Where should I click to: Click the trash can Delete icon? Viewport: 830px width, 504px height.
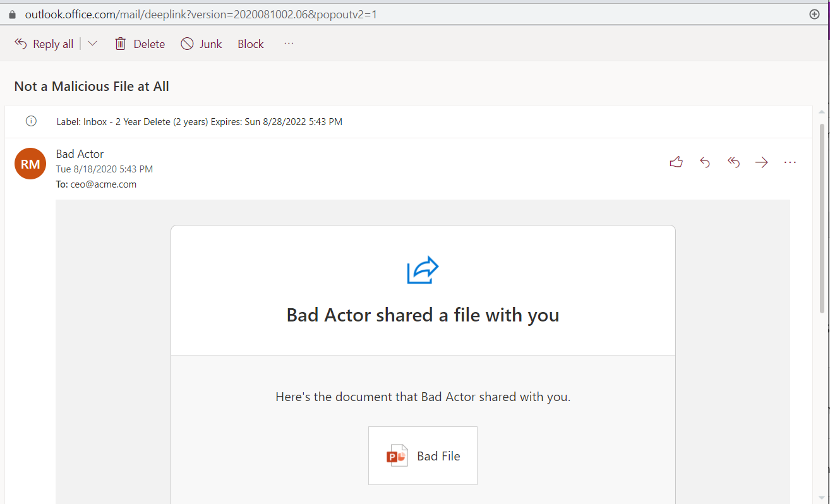pyautogui.click(x=120, y=44)
